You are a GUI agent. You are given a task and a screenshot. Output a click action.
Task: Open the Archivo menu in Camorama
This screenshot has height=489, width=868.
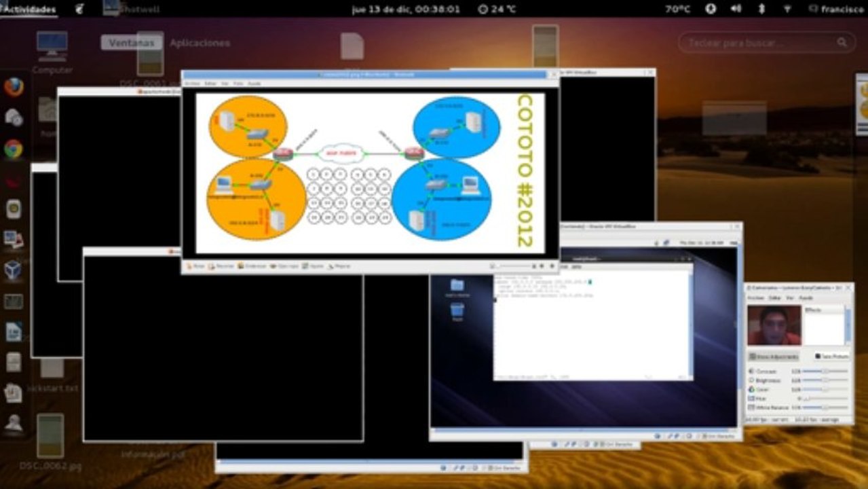(x=755, y=297)
